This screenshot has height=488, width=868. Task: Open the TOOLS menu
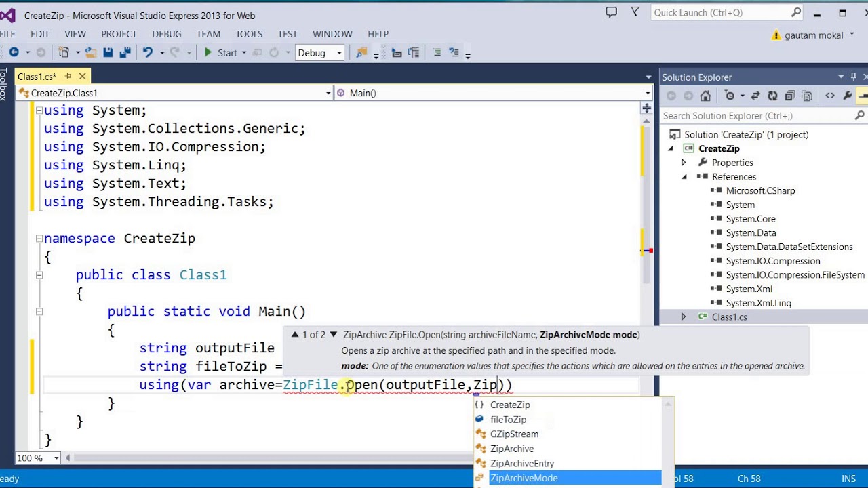(x=249, y=34)
